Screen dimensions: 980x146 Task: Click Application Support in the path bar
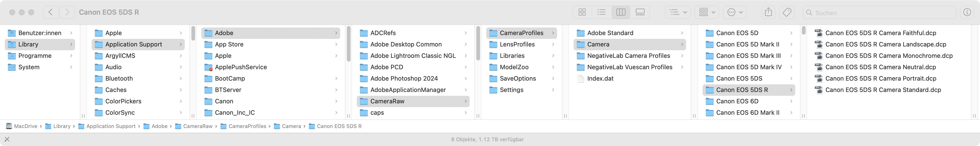pos(107,126)
